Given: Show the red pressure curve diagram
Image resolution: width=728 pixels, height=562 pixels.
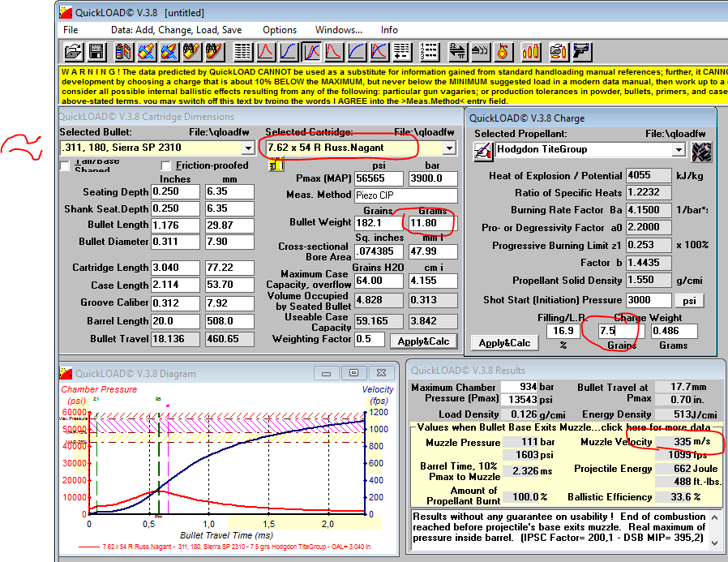Looking at the screenshot, I should point(266,52).
